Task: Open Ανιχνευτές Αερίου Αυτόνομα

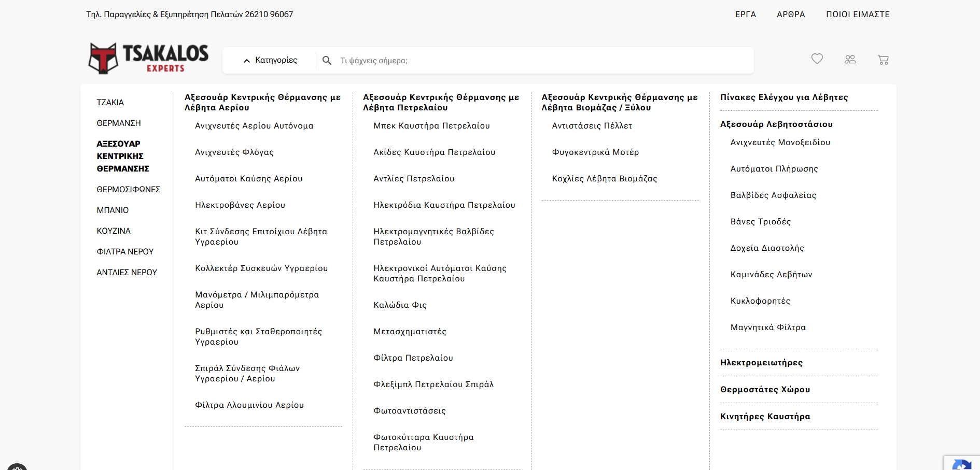Action: click(x=254, y=126)
